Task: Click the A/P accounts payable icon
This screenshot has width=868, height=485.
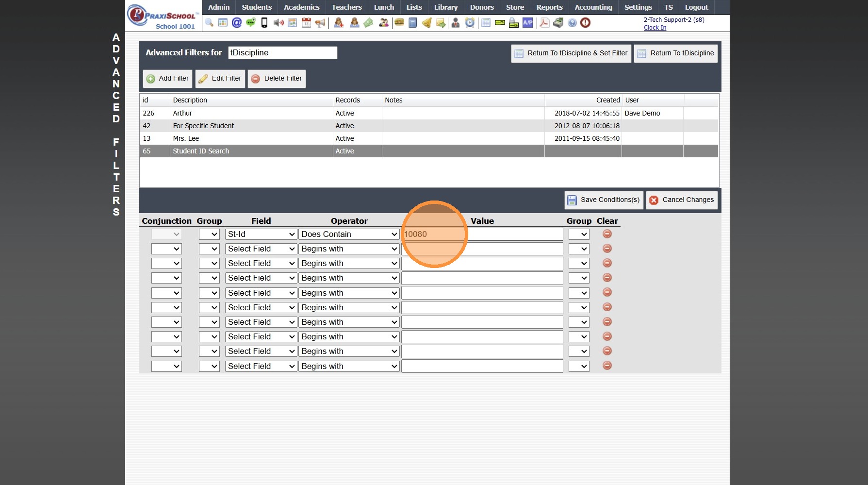Action: 527,23
